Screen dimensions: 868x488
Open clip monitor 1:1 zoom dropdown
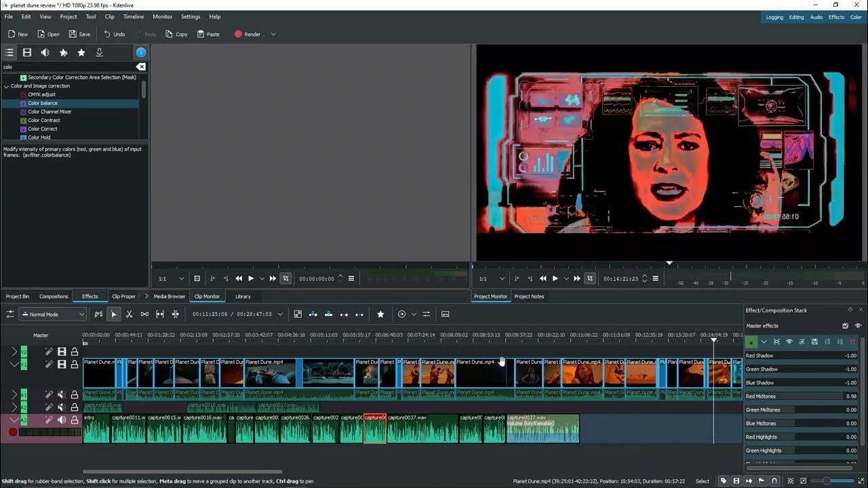(x=172, y=279)
